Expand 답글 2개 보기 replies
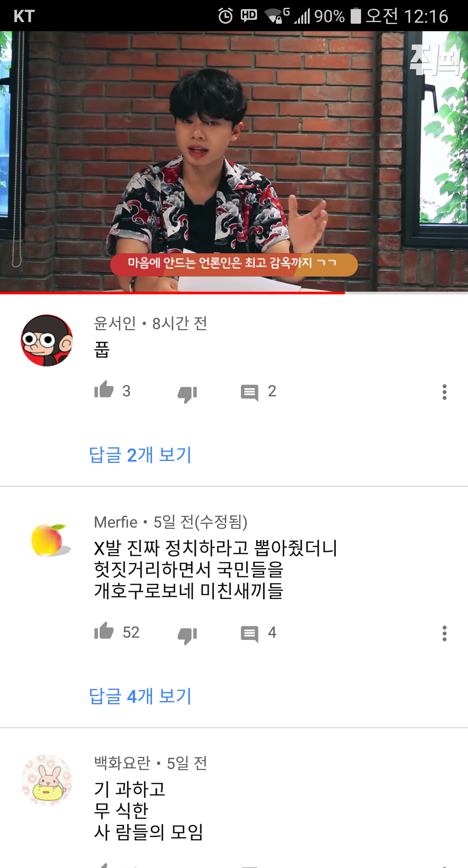The width and height of the screenshot is (468, 868). [x=140, y=454]
